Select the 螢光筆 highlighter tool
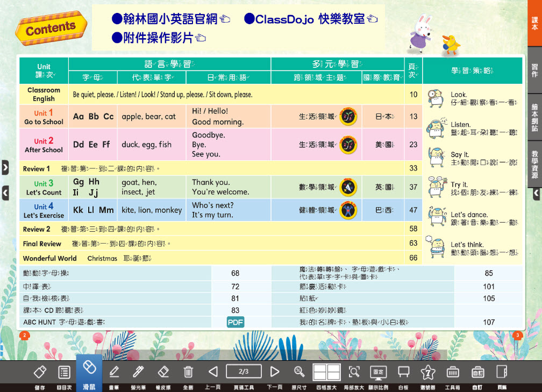Screen dimensions: 542x392 [x=138, y=372]
